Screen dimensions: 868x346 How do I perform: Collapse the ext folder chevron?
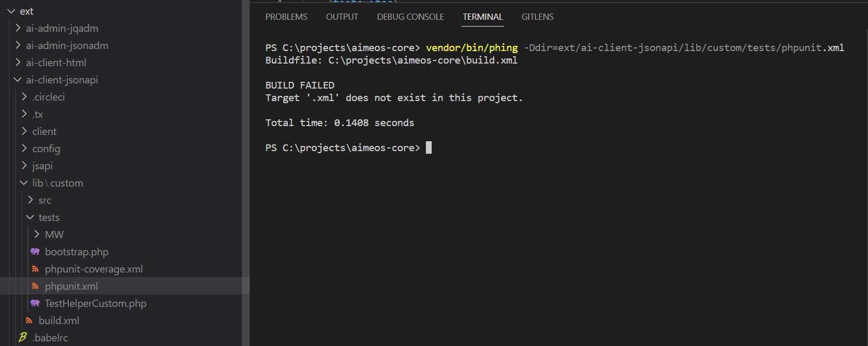click(x=11, y=11)
